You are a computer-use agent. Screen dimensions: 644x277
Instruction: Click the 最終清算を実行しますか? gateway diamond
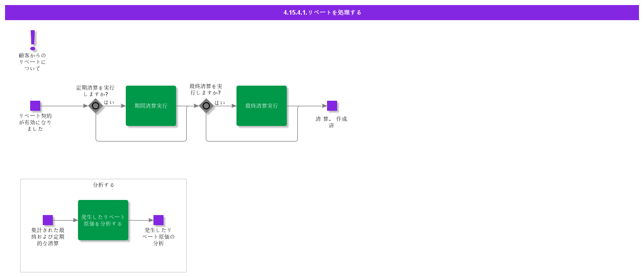(x=206, y=106)
